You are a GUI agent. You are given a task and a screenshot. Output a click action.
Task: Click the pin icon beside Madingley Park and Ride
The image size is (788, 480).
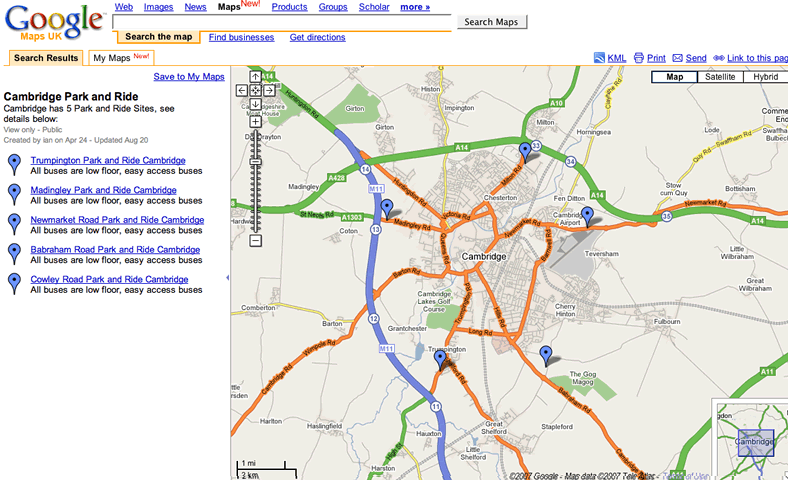coord(15,195)
